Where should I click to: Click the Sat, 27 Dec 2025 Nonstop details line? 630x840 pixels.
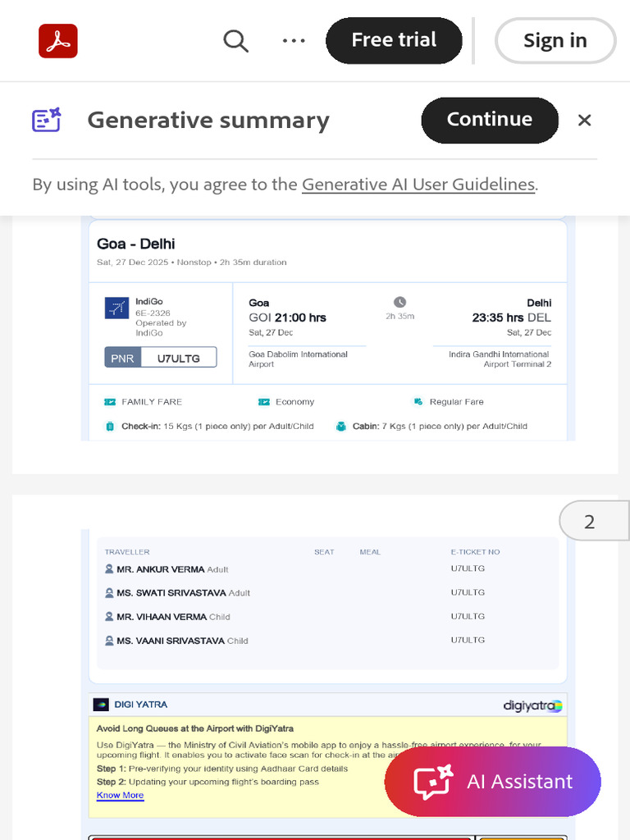[191, 262]
